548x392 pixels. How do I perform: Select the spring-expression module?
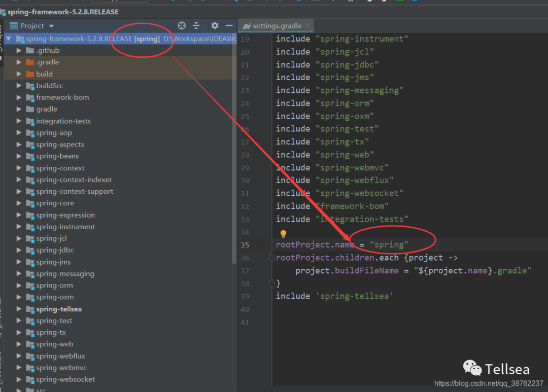point(65,215)
